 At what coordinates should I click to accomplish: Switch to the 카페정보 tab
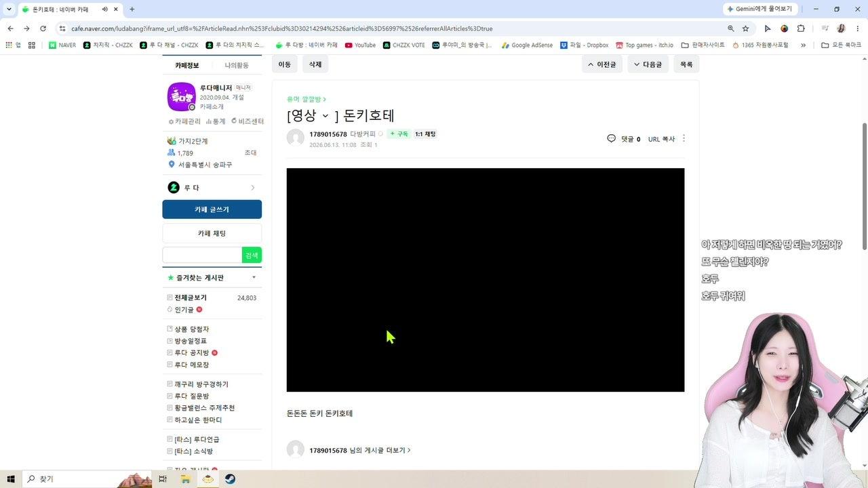click(187, 65)
